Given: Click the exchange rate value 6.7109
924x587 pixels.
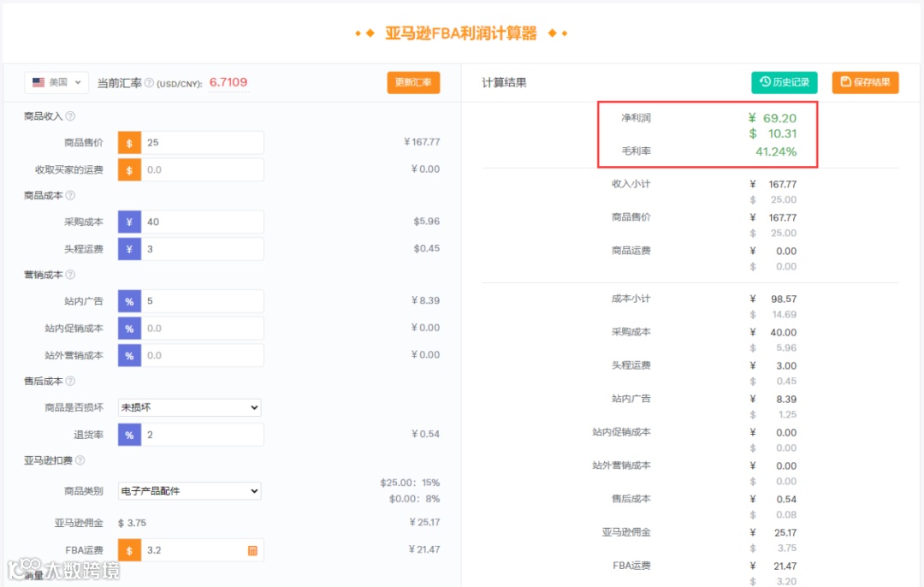Looking at the screenshot, I should click(228, 82).
